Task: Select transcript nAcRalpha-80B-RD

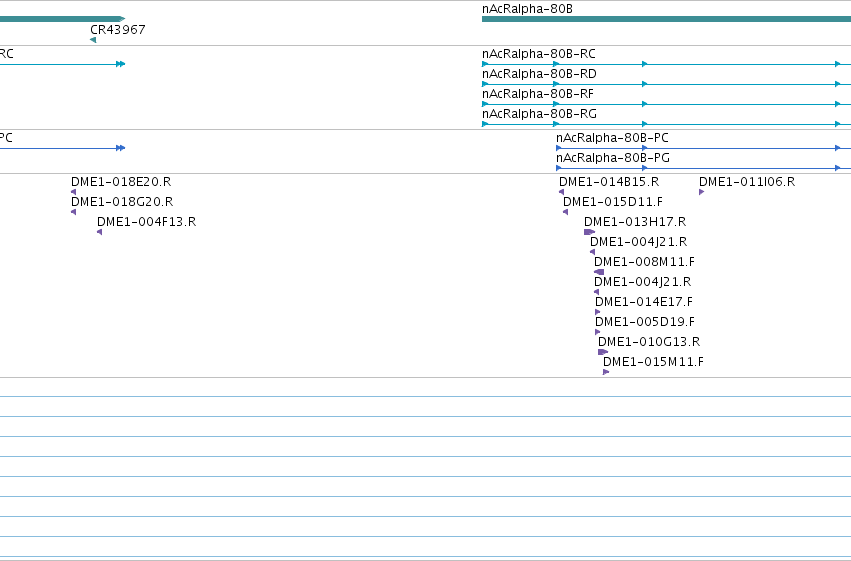Action: tap(539, 74)
